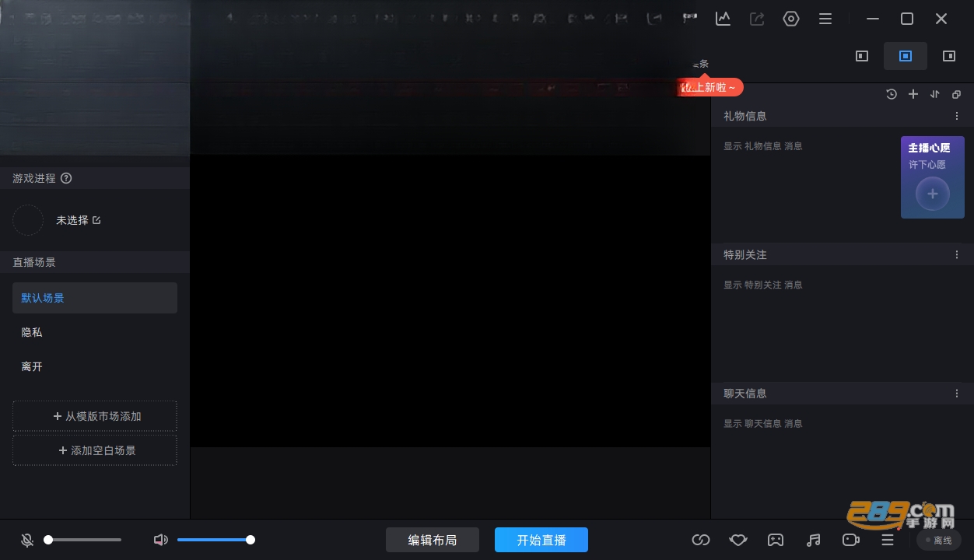Open 礼物信息 panel options menu

point(957,116)
